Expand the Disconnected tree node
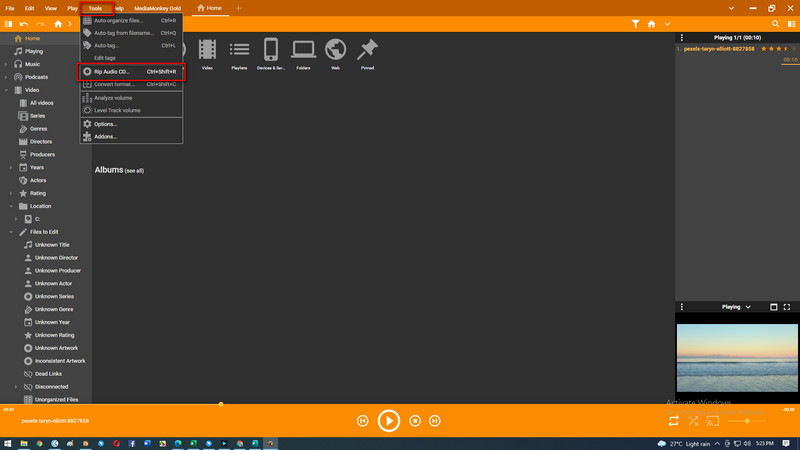The image size is (800, 450). (16, 387)
